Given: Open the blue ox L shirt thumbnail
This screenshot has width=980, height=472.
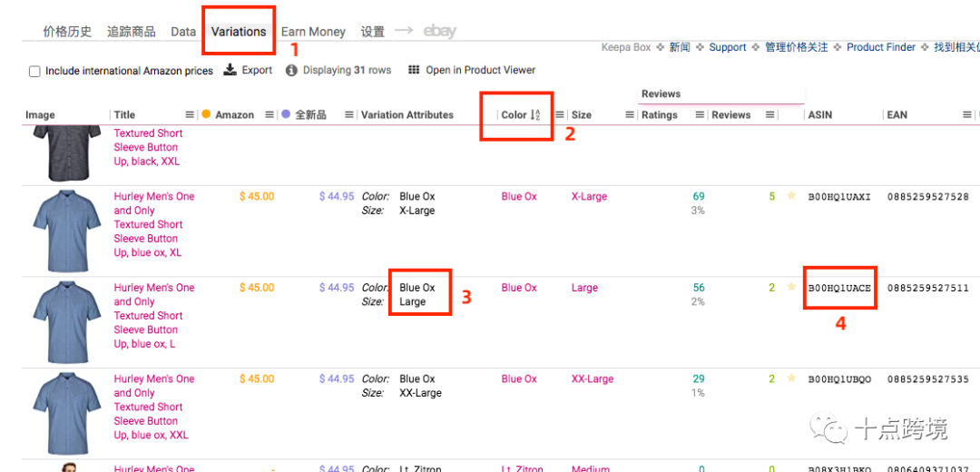Looking at the screenshot, I should (x=66, y=322).
